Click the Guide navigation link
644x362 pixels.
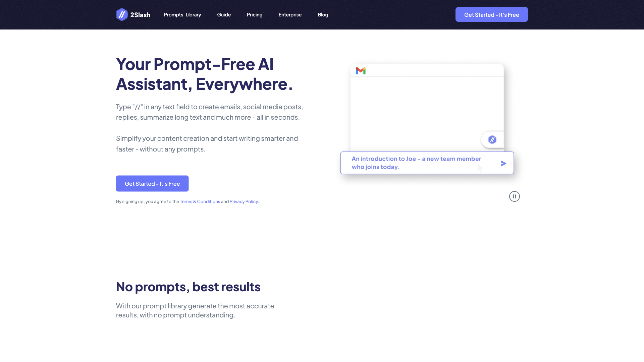[x=224, y=15]
